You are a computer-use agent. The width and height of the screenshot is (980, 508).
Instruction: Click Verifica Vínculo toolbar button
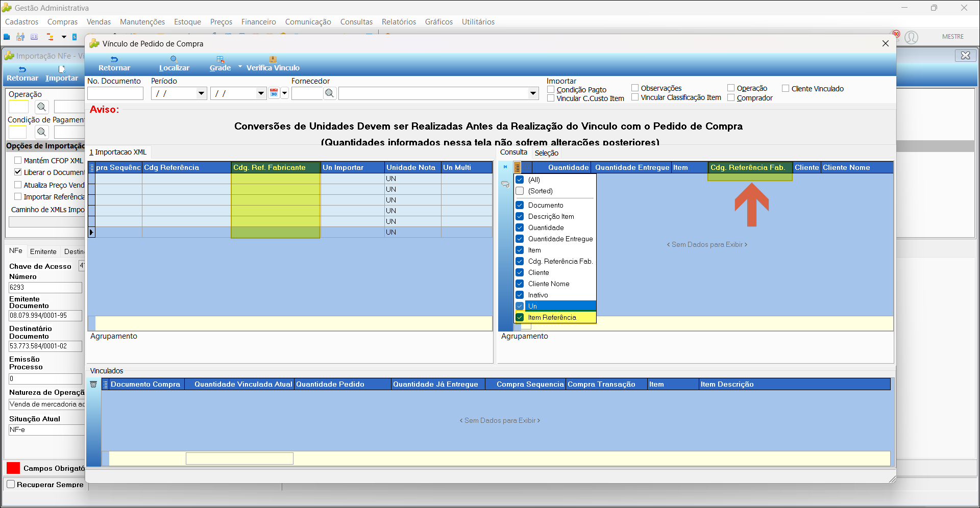(x=273, y=64)
